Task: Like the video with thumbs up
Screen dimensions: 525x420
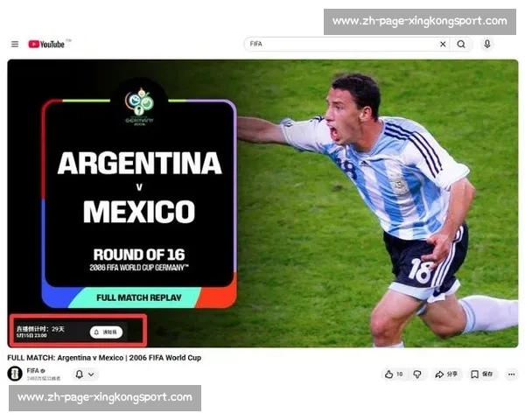Action: point(394,374)
